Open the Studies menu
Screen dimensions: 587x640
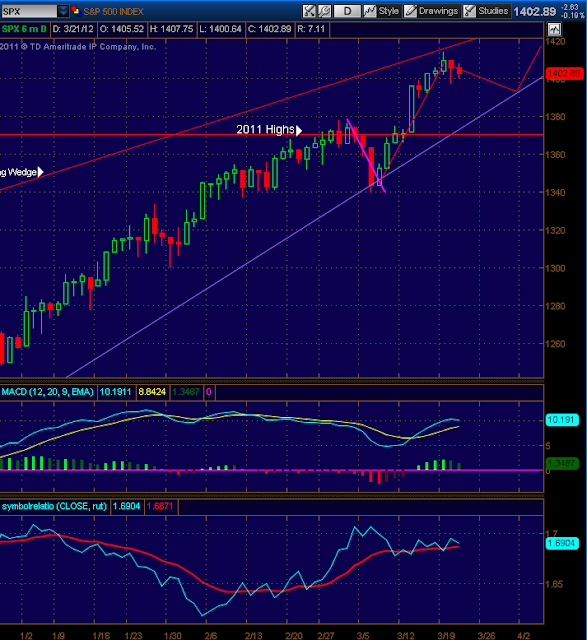click(x=486, y=11)
